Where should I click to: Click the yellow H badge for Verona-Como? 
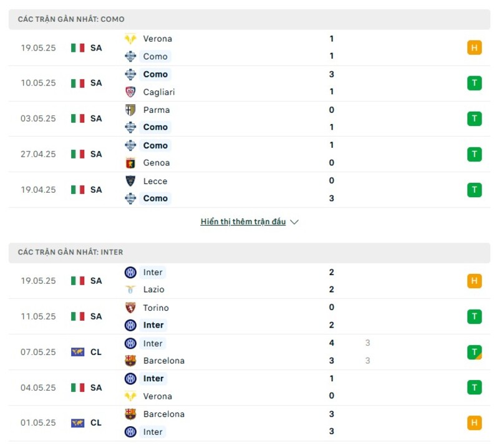[x=475, y=47]
